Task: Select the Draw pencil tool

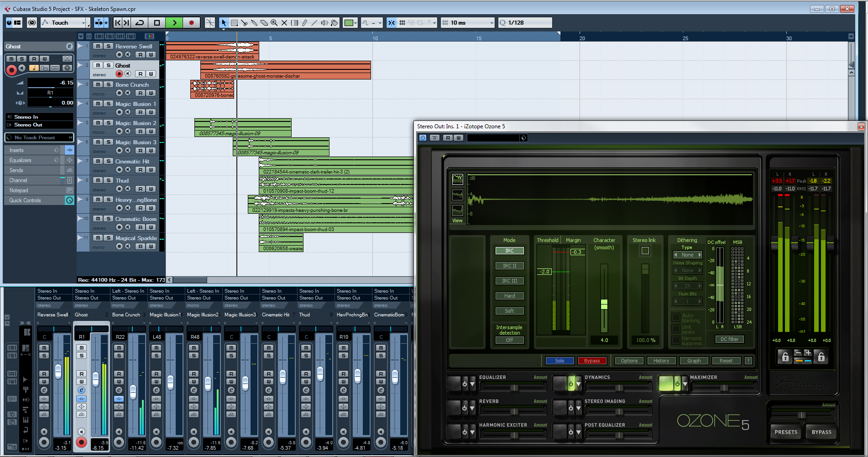Action: click(304, 23)
